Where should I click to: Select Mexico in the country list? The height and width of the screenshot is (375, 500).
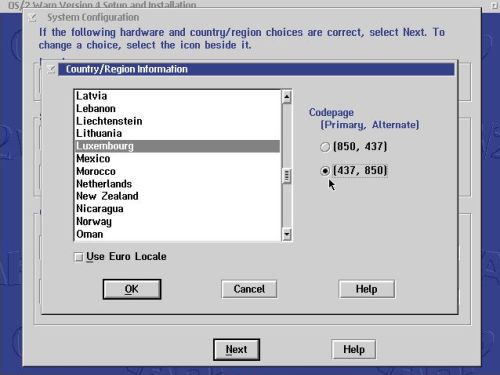178,159
